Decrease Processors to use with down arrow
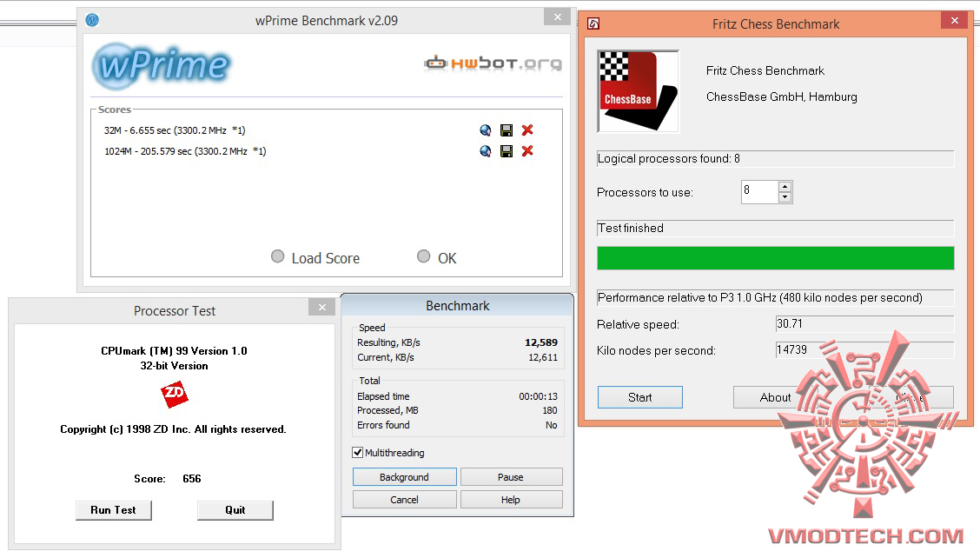This screenshot has height=558, width=980. coord(785,197)
